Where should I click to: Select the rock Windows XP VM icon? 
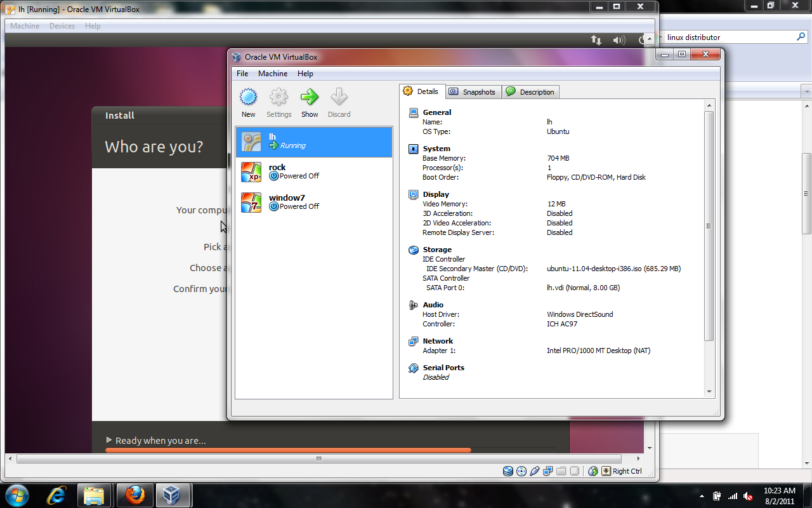point(251,172)
